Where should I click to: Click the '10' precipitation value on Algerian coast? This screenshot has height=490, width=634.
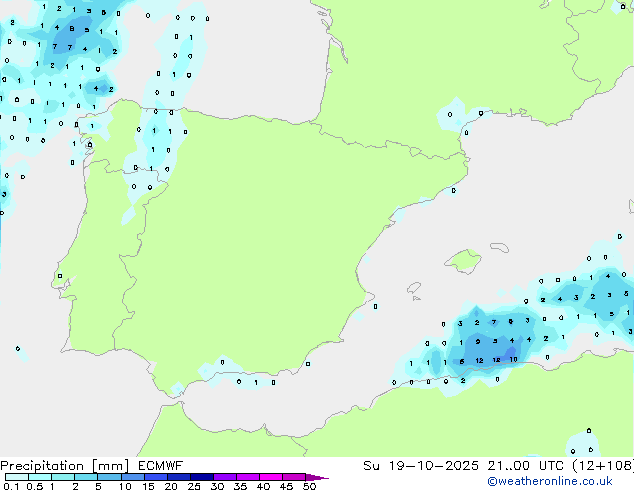(x=513, y=359)
